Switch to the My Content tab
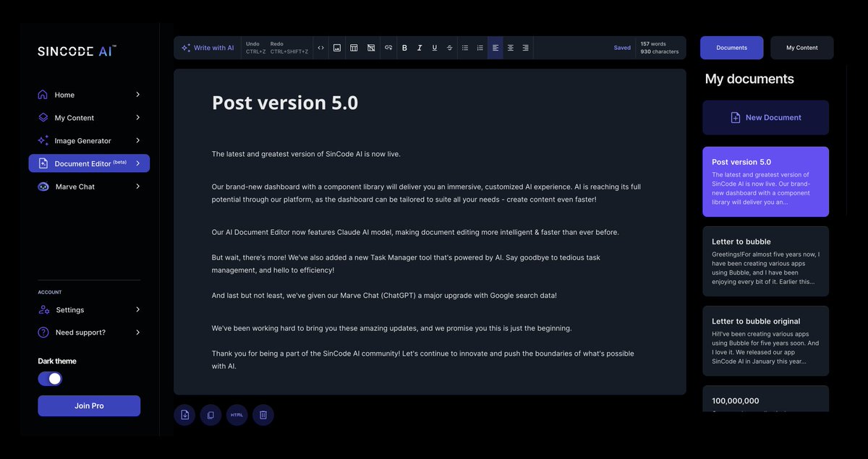Image resolution: width=868 pixels, height=459 pixels. 802,48
